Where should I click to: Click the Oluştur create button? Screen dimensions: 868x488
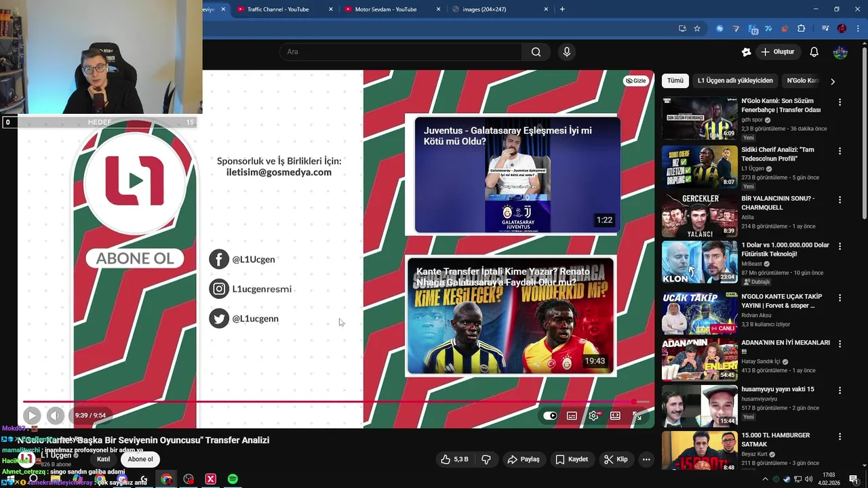(778, 52)
